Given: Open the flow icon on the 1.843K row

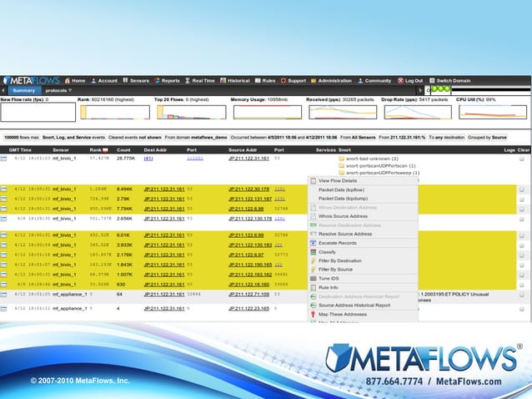Looking at the screenshot, I should 3,265.
